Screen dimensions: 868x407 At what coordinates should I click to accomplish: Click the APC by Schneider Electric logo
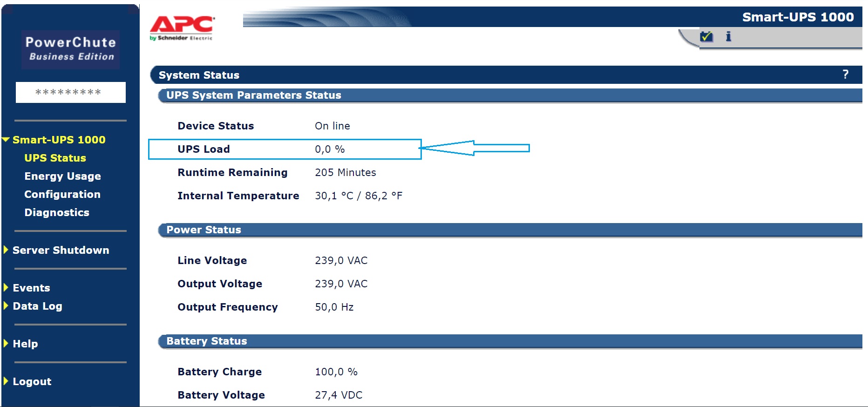pos(182,28)
